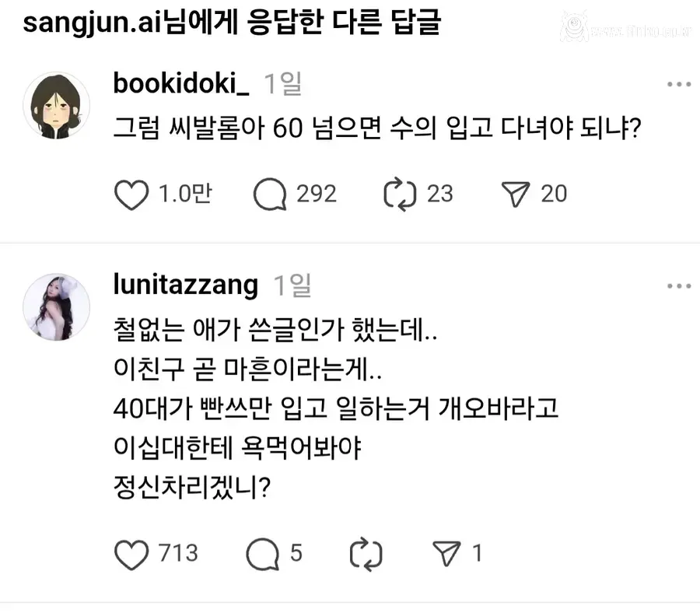View the 1.0만 likes count on bookidoki_'s reply
This screenshot has width=700, height=613.
180,194
